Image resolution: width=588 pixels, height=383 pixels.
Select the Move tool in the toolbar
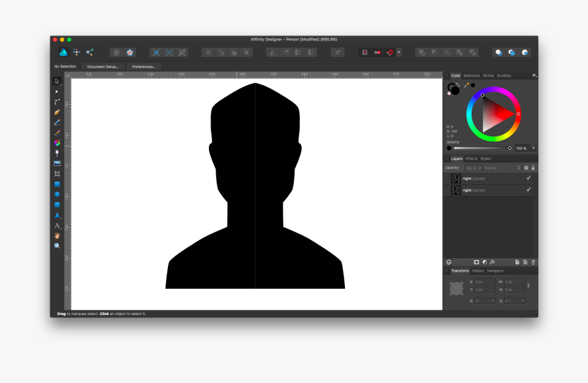point(57,81)
